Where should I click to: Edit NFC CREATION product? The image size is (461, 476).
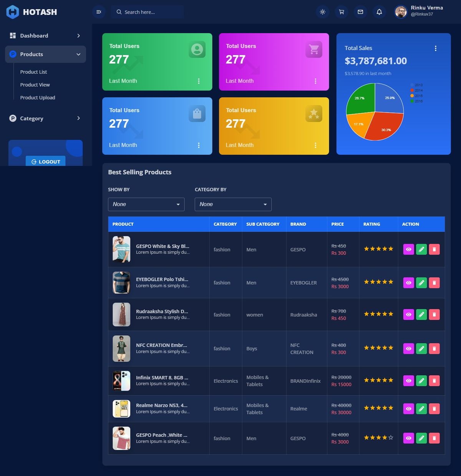point(421,349)
